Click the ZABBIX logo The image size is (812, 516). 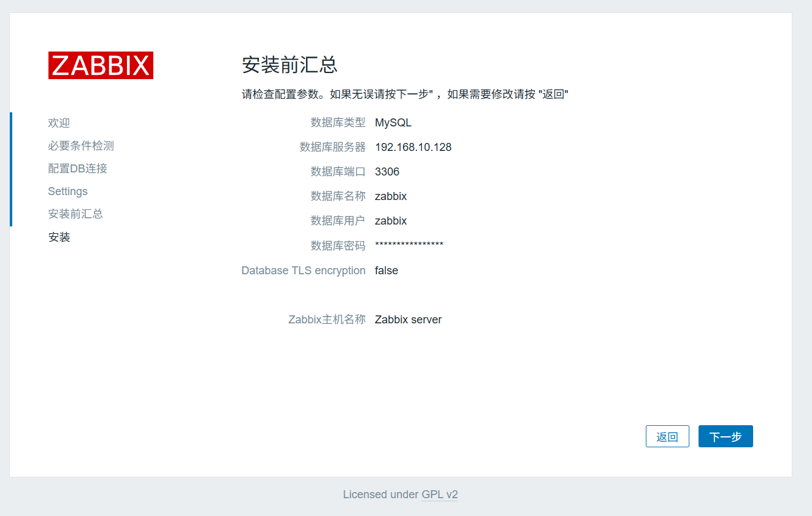[101, 65]
